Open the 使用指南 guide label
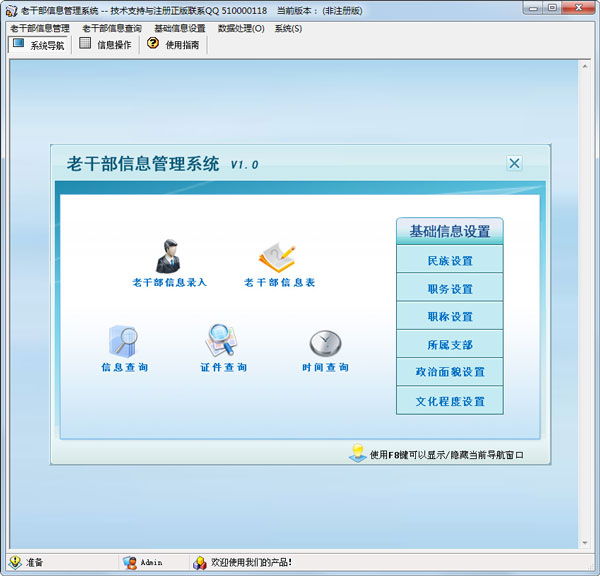This screenshot has height=576, width=600. 182,45
